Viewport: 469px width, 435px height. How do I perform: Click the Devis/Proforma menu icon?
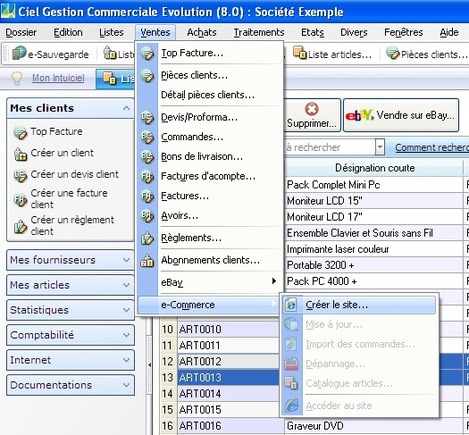click(147, 117)
